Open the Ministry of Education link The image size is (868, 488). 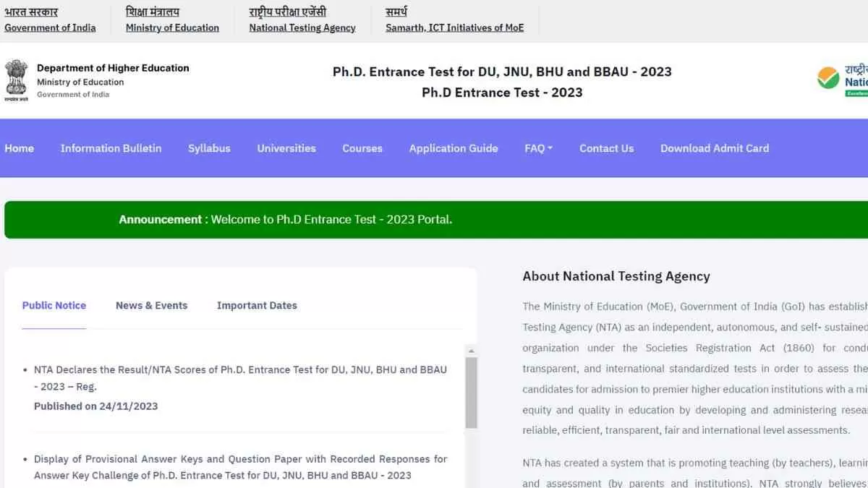pos(172,27)
